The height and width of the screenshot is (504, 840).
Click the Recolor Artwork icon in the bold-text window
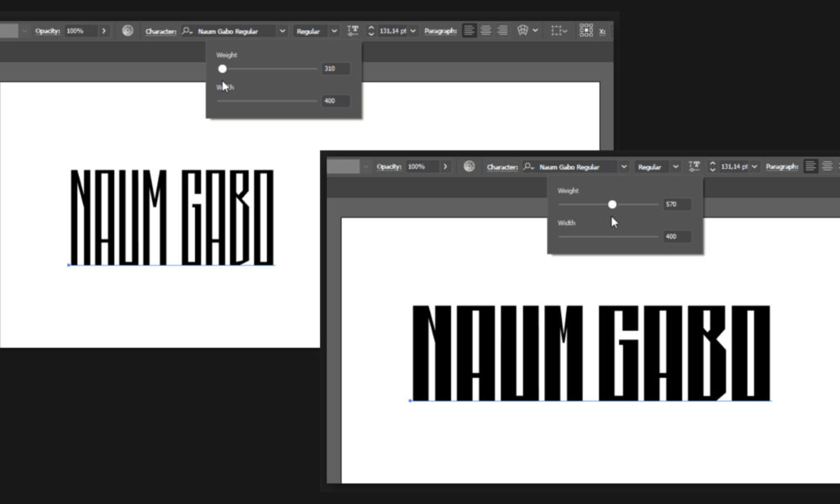(470, 166)
